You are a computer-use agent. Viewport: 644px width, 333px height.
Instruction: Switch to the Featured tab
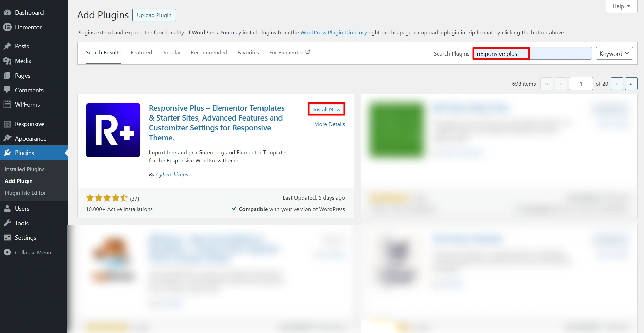click(x=141, y=53)
